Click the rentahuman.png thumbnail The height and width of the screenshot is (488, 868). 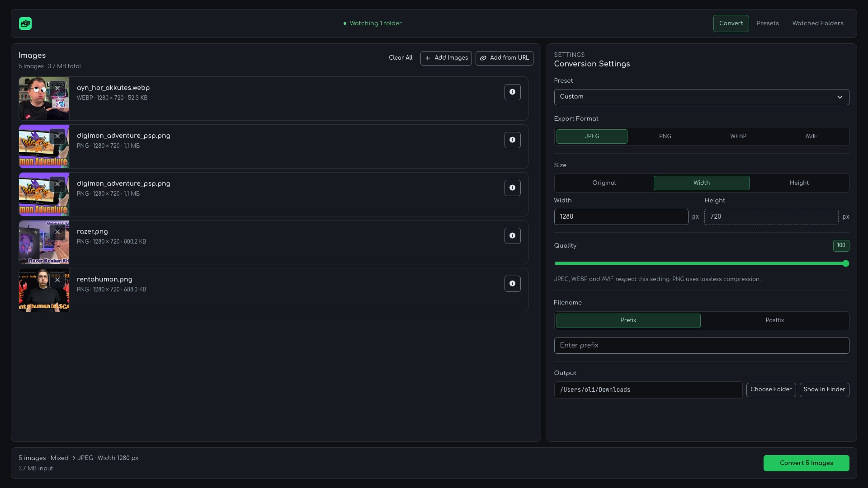click(x=44, y=290)
